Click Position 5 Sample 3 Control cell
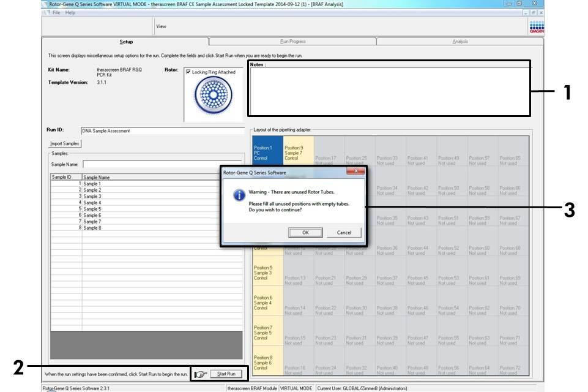The height and width of the screenshot is (392, 588). tap(268, 271)
